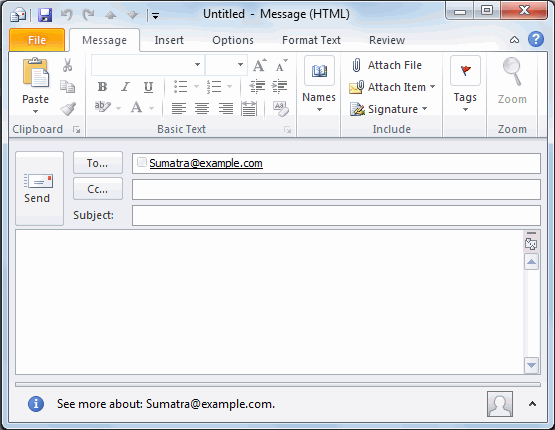Click the To... button
Viewport: 555px width, 430px height.
pos(98,163)
